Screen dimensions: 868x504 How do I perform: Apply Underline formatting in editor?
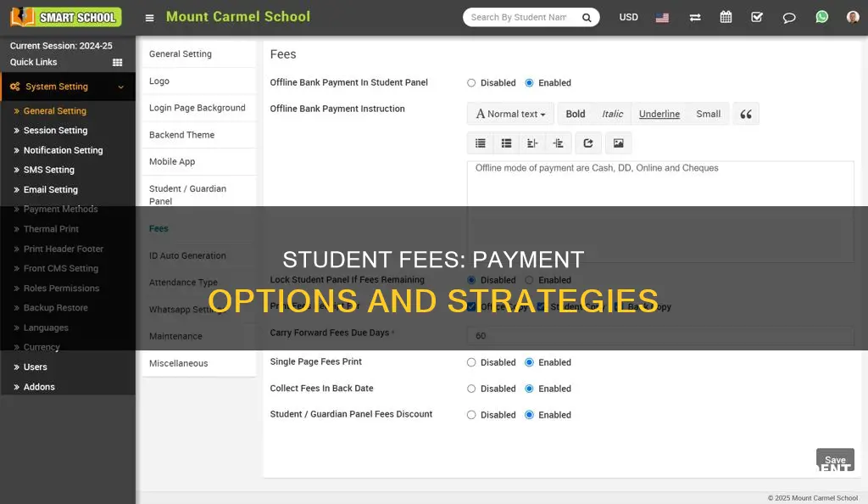click(659, 114)
